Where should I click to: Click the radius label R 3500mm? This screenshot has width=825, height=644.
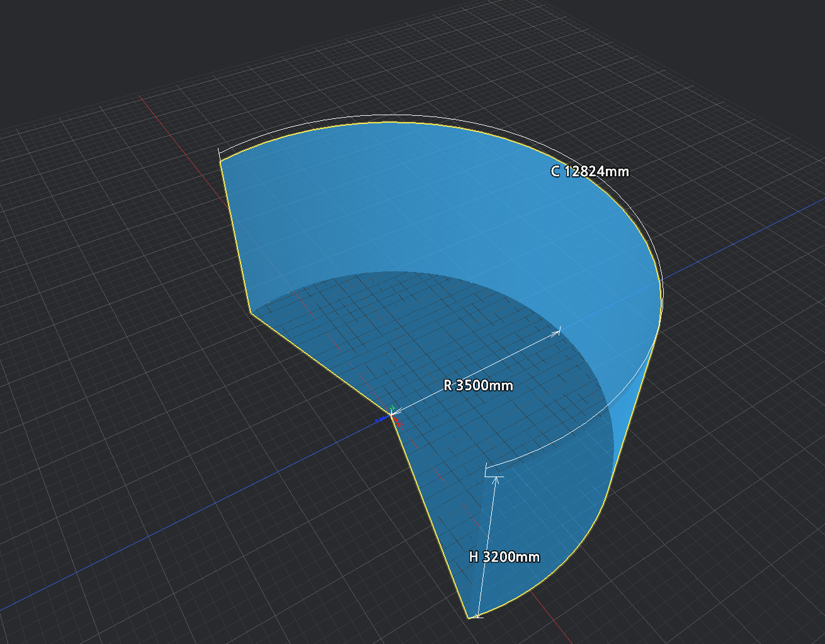click(478, 385)
